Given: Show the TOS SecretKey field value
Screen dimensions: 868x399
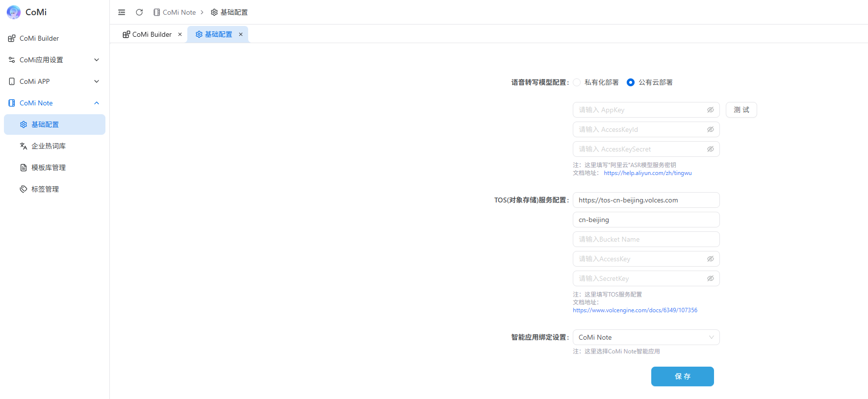Looking at the screenshot, I should tap(710, 278).
